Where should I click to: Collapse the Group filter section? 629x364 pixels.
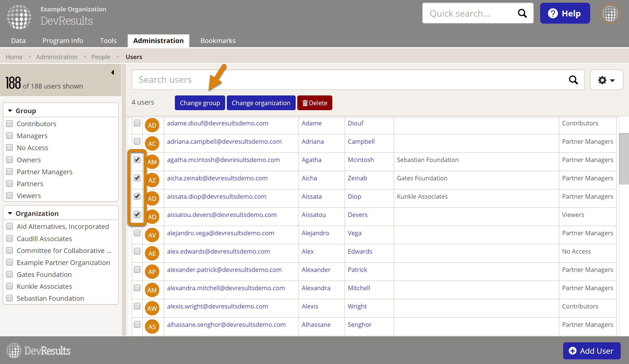pos(10,111)
